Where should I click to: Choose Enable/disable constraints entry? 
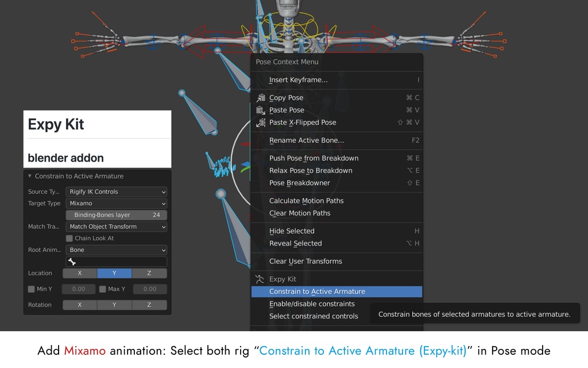(336, 304)
